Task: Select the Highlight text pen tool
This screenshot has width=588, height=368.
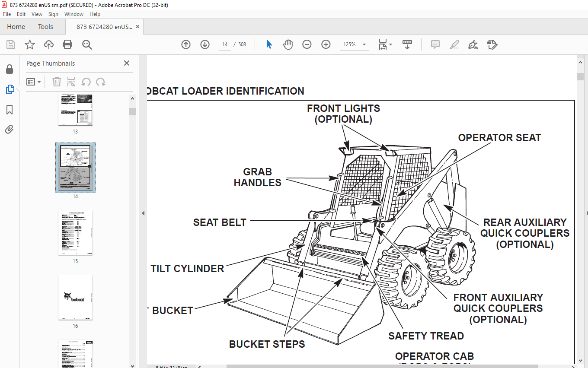Action: [454, 44]
